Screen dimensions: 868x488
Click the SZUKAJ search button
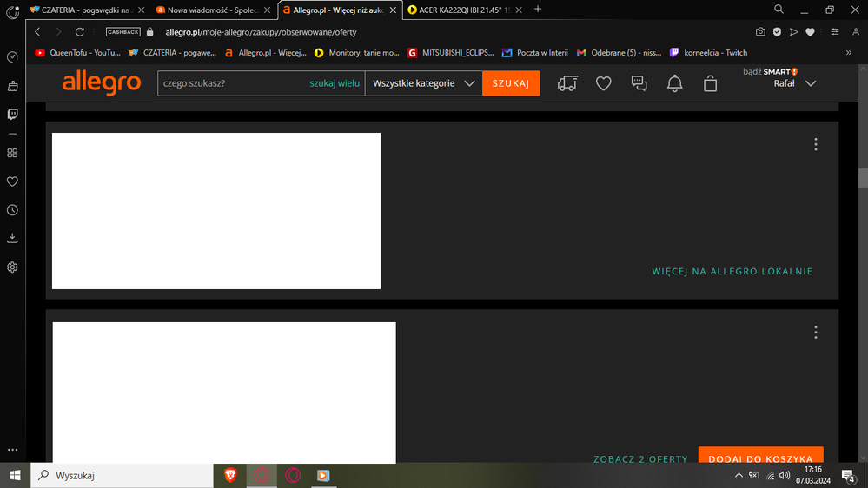pyautogui.click(x=511, y=83)
